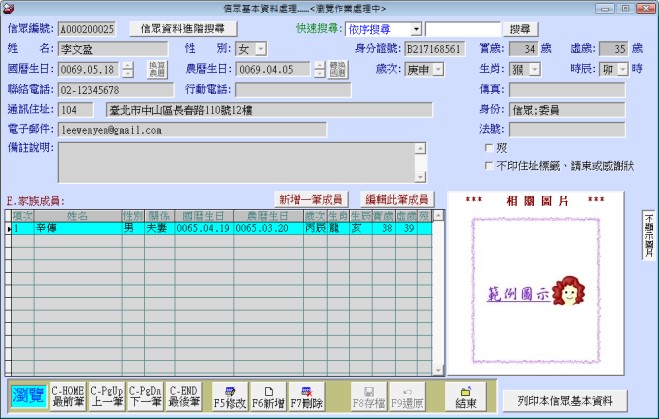Image resolution: width=659 pixels, height=419 pixels.
Task: Go to last record with C-END 最後筆
Action: pyautogui.click(x=184, y=396)
